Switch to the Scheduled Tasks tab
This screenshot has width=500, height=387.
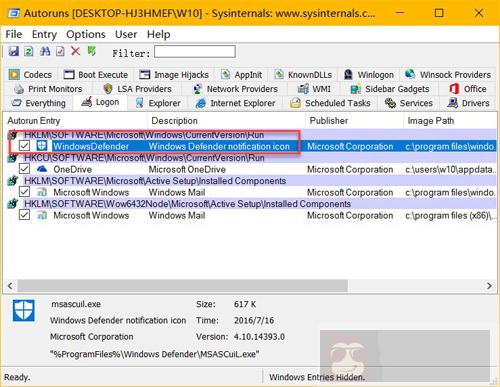(330, 103)
